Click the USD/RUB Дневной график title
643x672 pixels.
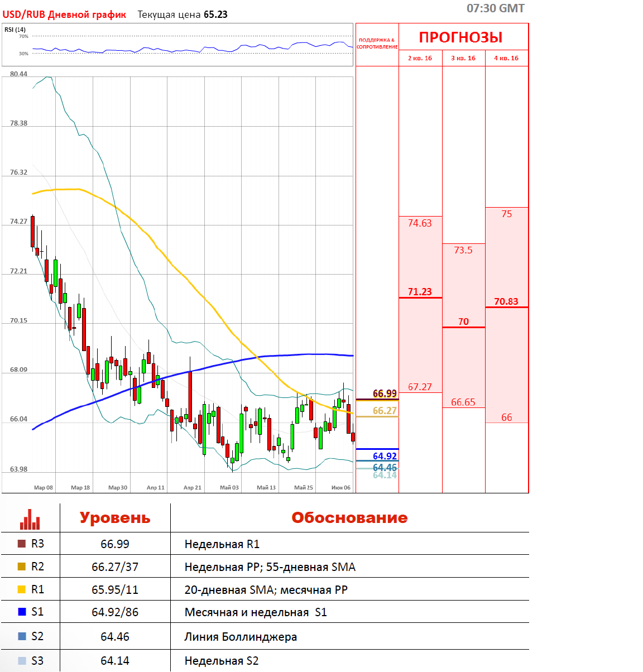click(65, 15)
